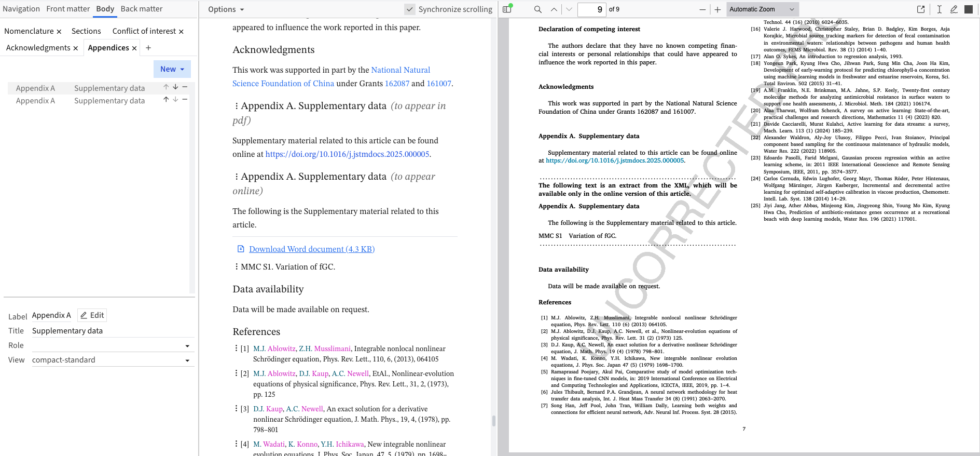980x456 pixels.
Task: Toggle Synchronize scrolling checkbox
Action: pos(410,9)
